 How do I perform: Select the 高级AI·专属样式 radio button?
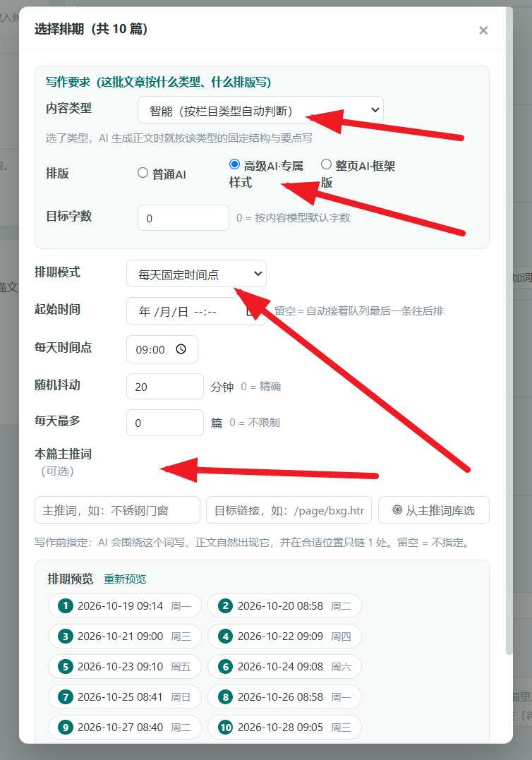(234, 164)
